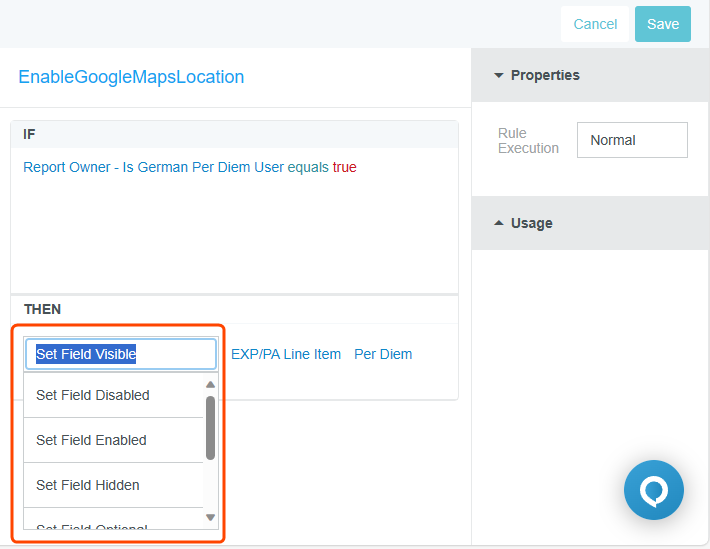
Task: Click the action dropdown scrollbar thumb
Action: pos(210,427)
